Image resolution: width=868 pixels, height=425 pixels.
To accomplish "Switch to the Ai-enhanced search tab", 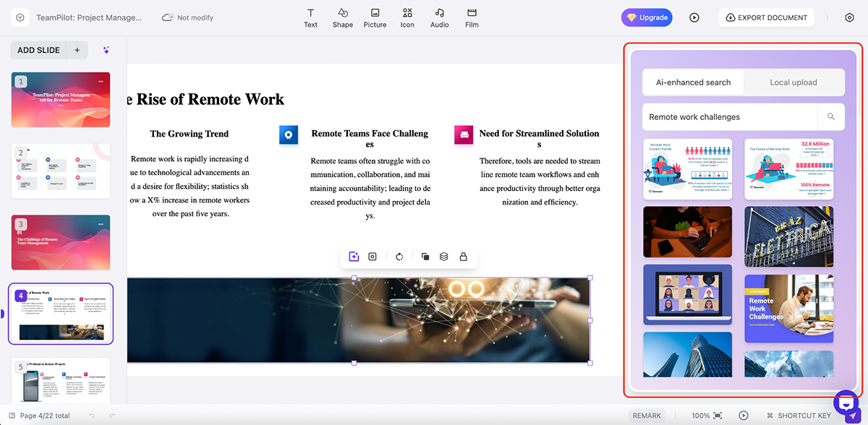I will click(692, 82).
